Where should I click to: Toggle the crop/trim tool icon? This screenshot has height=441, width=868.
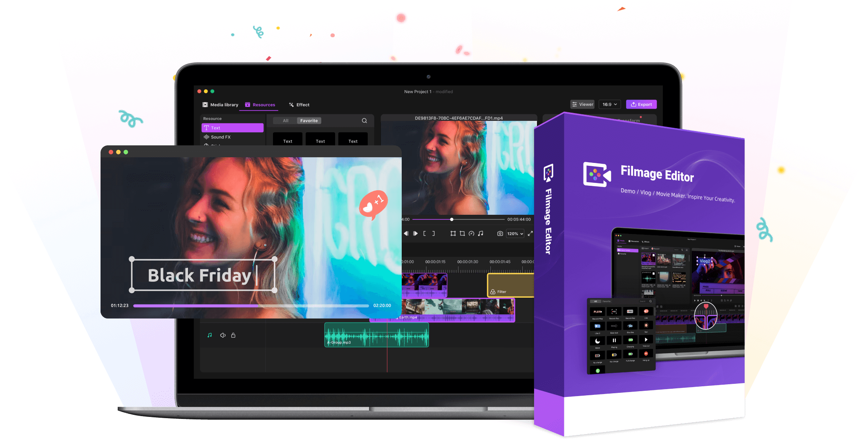click(x=462, y=234)
